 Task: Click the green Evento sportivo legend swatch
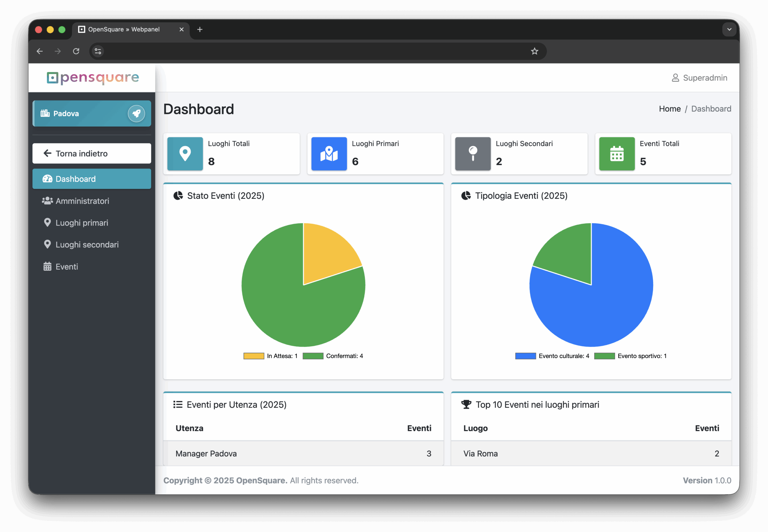[x=604, y=356]
